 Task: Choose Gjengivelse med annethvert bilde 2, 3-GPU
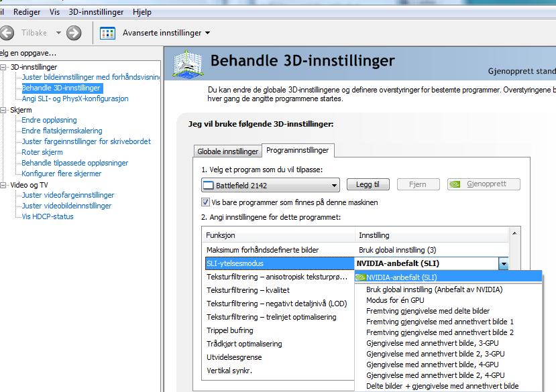click(x=449, y=354)
